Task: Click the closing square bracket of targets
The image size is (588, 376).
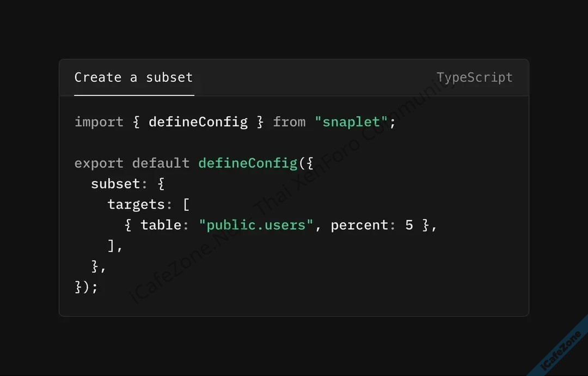Action: click(112, 246)
